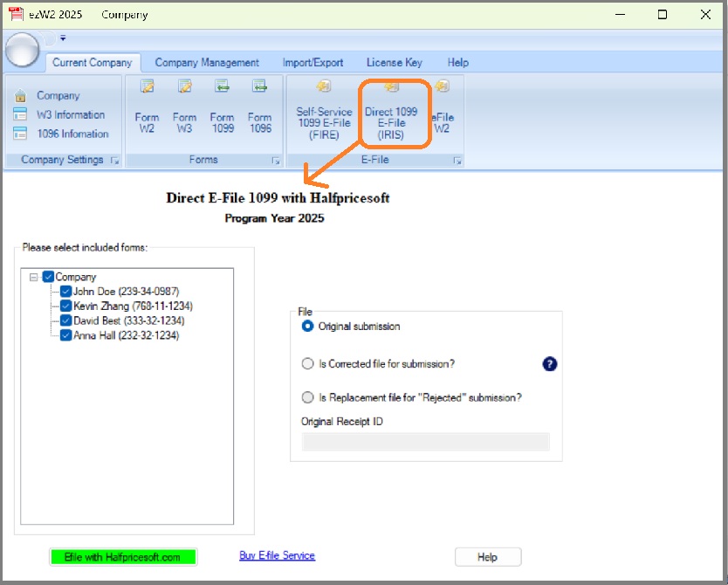Open the quick access toolbar dropdown

tap(63, 38)
